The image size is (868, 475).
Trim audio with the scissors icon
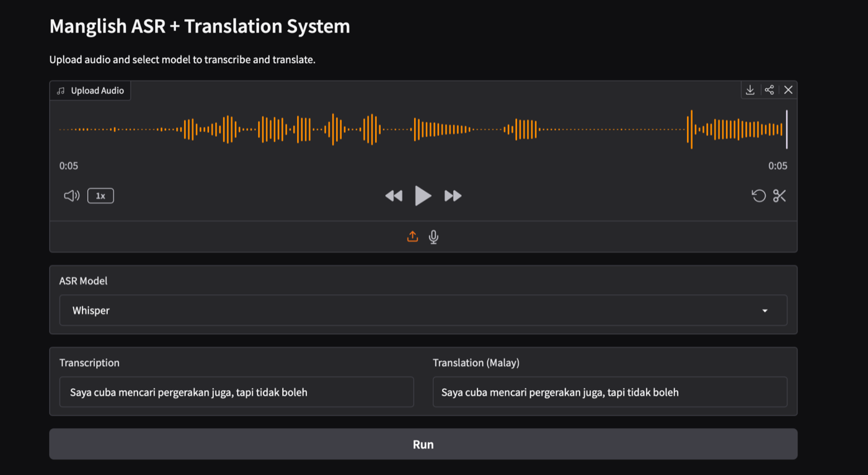point(779,196)
